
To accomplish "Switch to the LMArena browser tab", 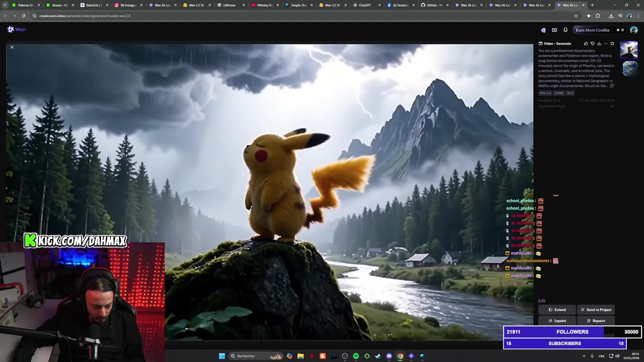I will click(231, 5).
